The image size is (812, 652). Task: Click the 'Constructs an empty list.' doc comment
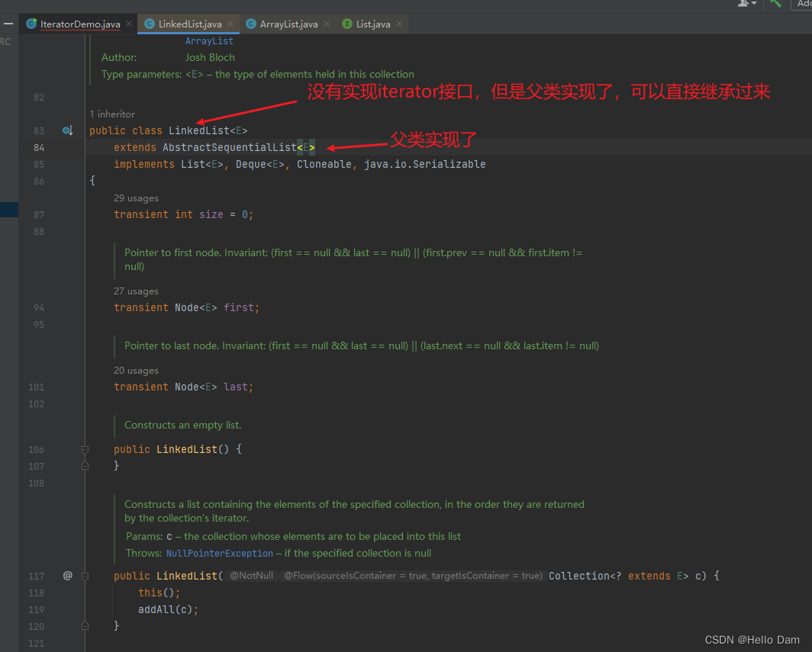point(183,425)
